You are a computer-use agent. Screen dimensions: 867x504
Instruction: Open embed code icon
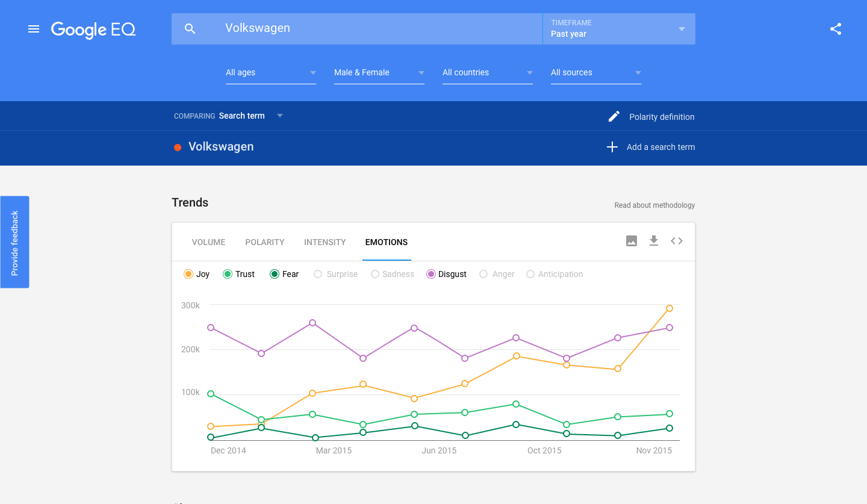(677, 241)
